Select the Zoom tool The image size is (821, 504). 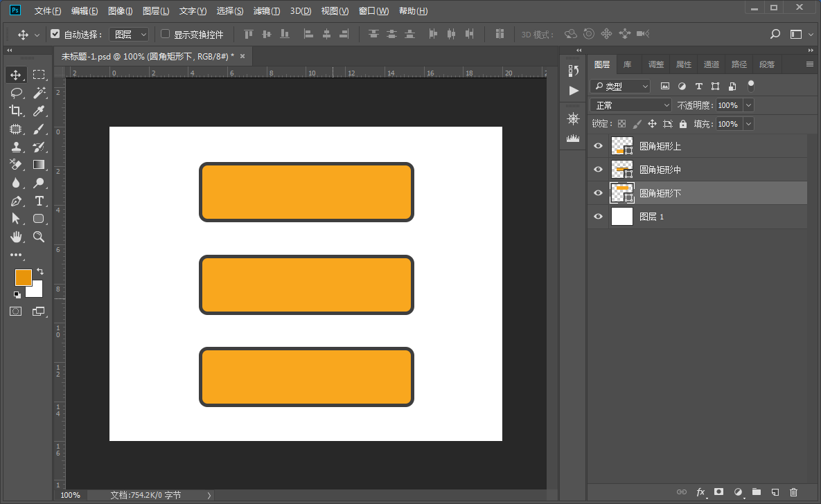click(x=39, y=237)
